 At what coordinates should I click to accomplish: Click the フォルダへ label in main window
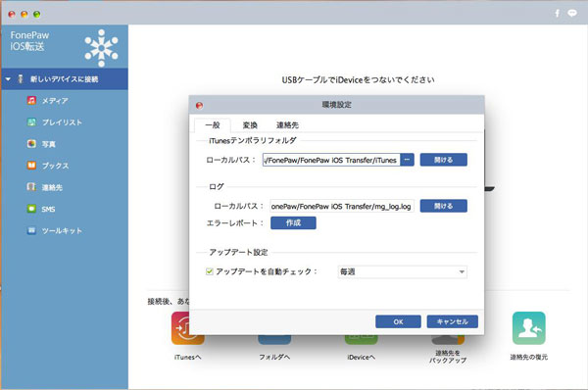tap(274, 357)
